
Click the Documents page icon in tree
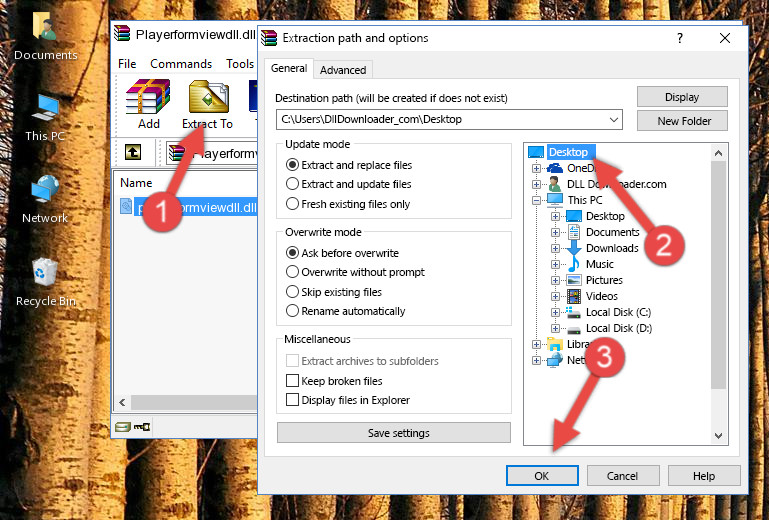point(574,232)
